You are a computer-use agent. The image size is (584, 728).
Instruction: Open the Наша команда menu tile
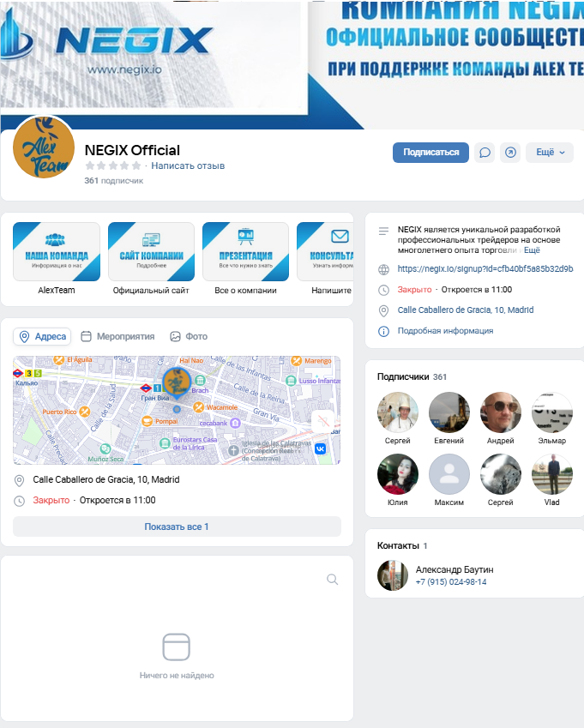57,252
